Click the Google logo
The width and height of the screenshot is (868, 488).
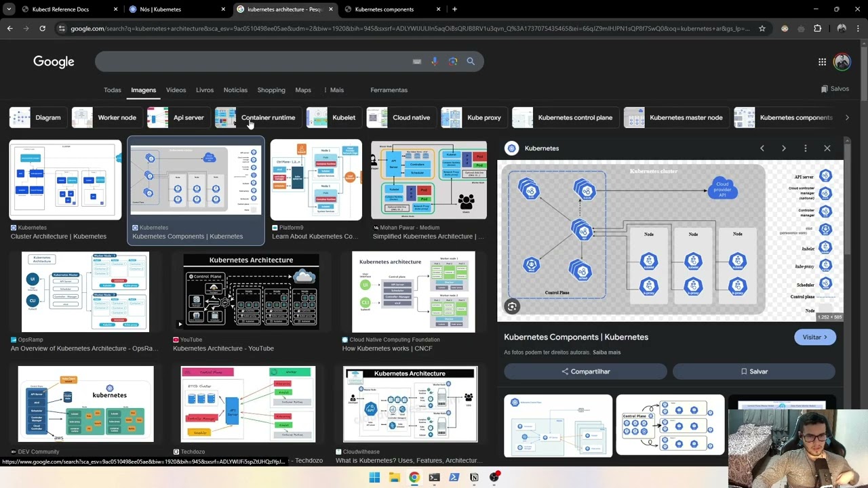(54, 62)
